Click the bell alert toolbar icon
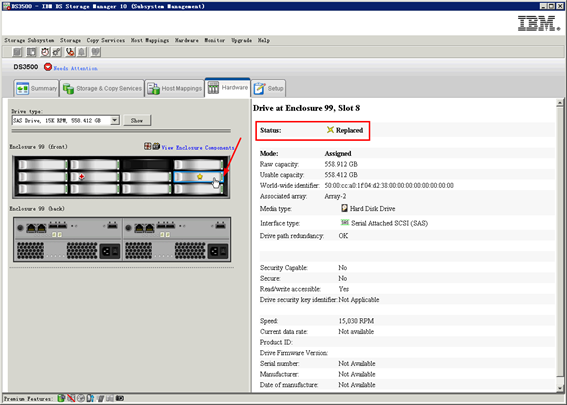567x405 pixels. click(82, 52)
